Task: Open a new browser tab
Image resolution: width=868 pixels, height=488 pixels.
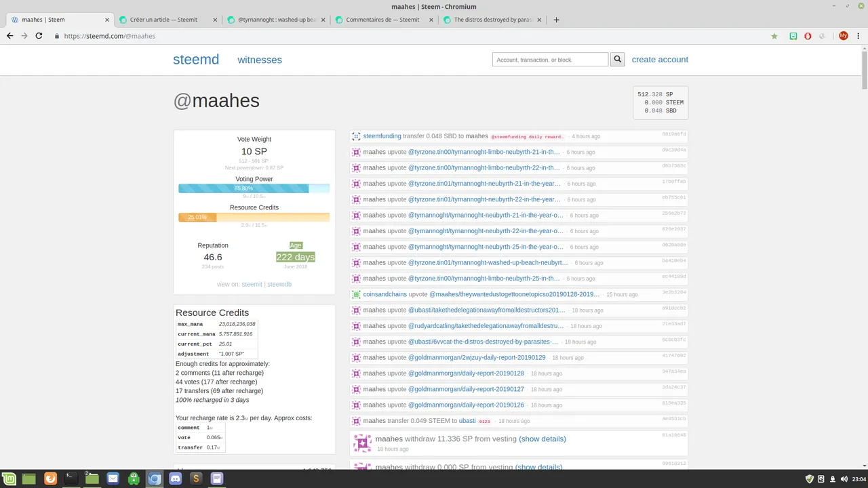Action: point(556,20)
